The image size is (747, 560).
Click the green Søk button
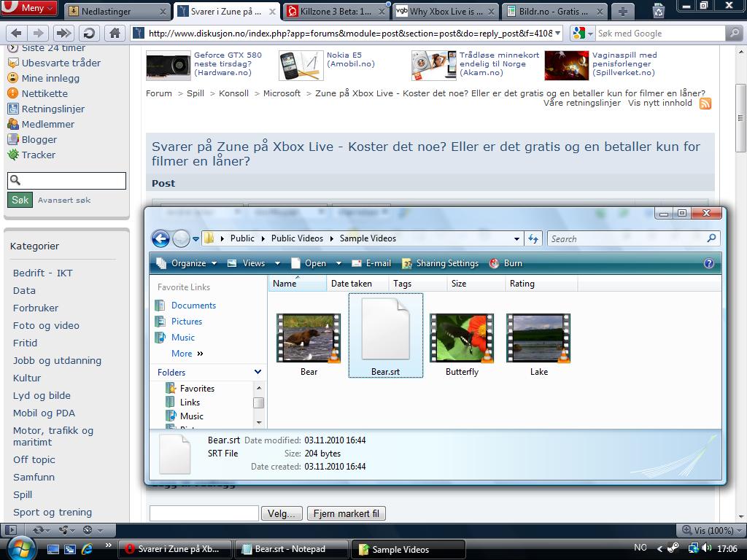(x=20, y=200)
